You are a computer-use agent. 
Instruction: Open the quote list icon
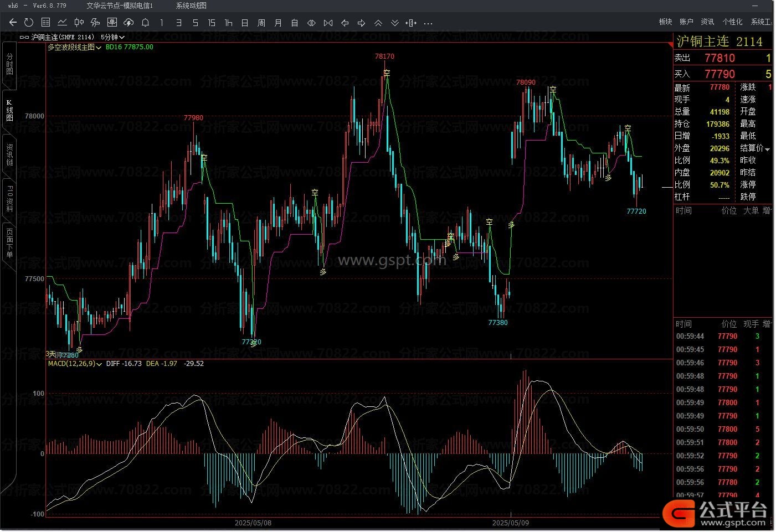pyautogui.click(x=45, y=23)
